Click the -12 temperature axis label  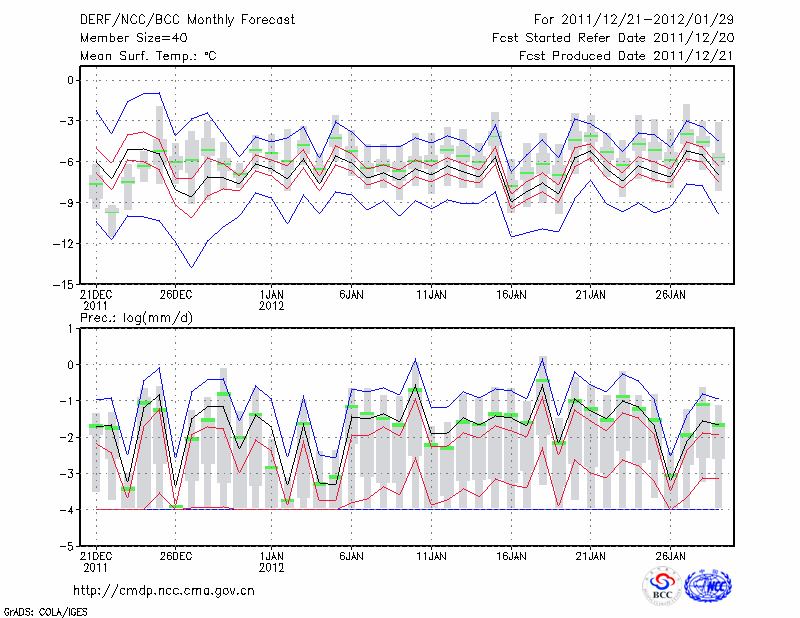click(x=61, y=243)
